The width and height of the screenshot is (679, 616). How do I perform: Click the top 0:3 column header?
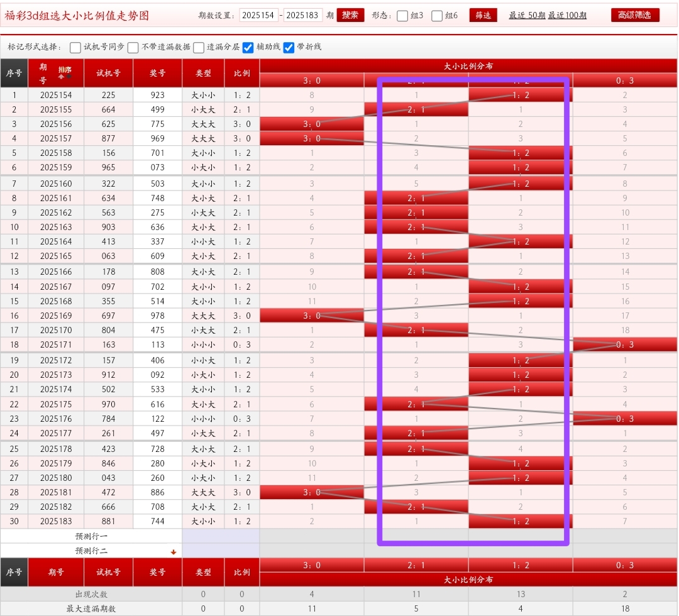[625, 80]
